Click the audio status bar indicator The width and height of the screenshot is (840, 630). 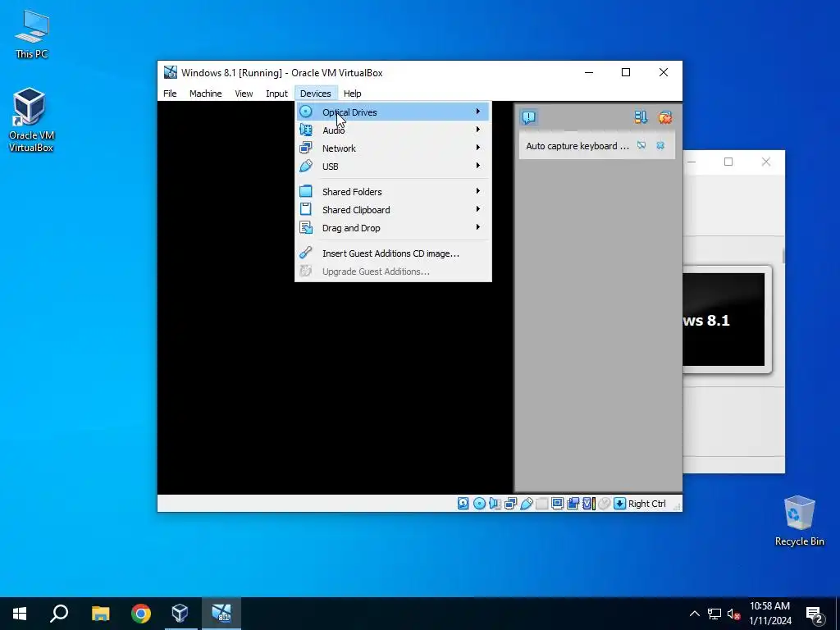495,504
